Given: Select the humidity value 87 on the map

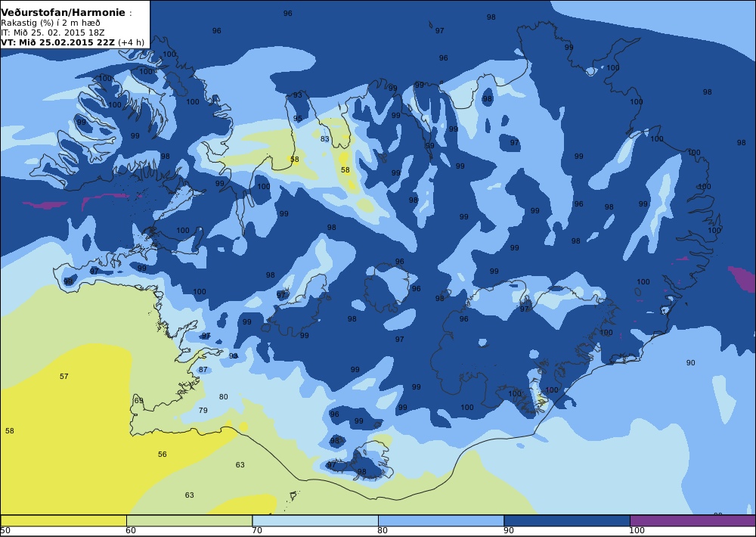Looking at the screenshot, I should [203, 370].
